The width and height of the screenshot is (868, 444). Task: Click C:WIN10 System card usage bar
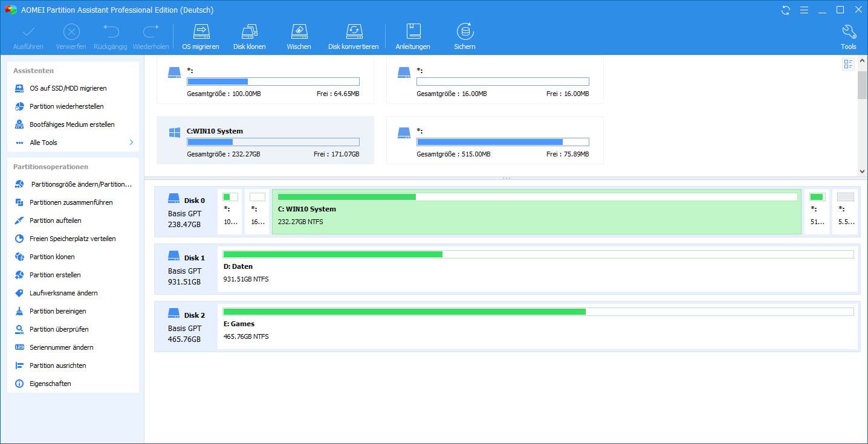pyautogui.click(x=273, y=142)
